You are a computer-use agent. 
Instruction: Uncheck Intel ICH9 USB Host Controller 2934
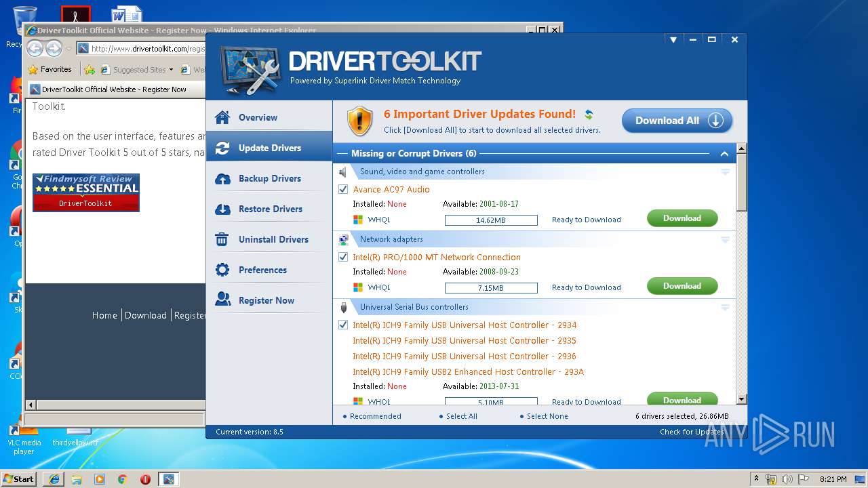coord(343,325)
